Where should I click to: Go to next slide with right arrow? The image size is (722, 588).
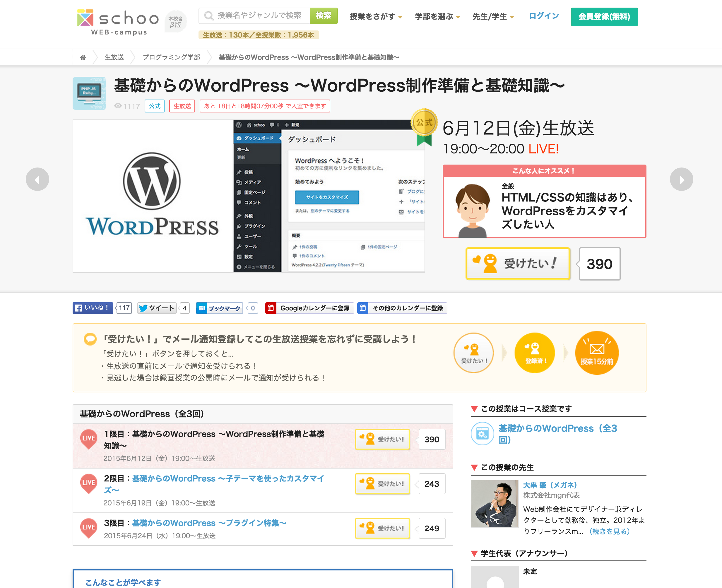tap(681, 179)
